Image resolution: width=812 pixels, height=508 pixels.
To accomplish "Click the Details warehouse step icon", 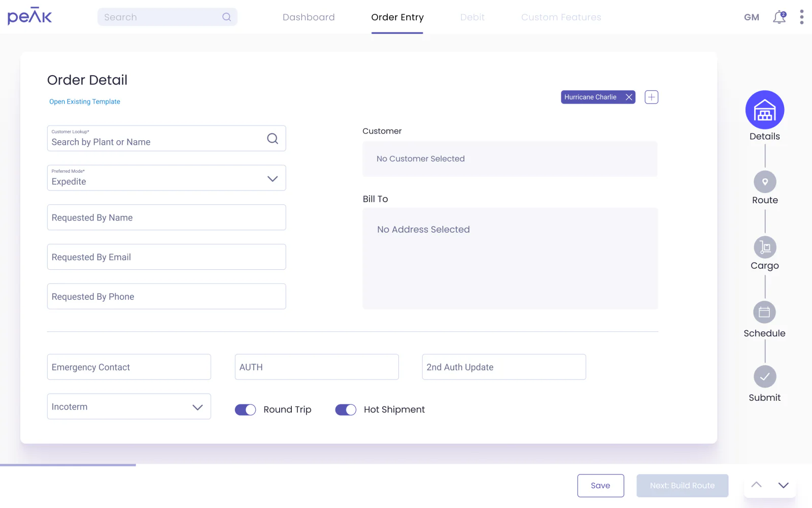I will click(x=765, y=110).
